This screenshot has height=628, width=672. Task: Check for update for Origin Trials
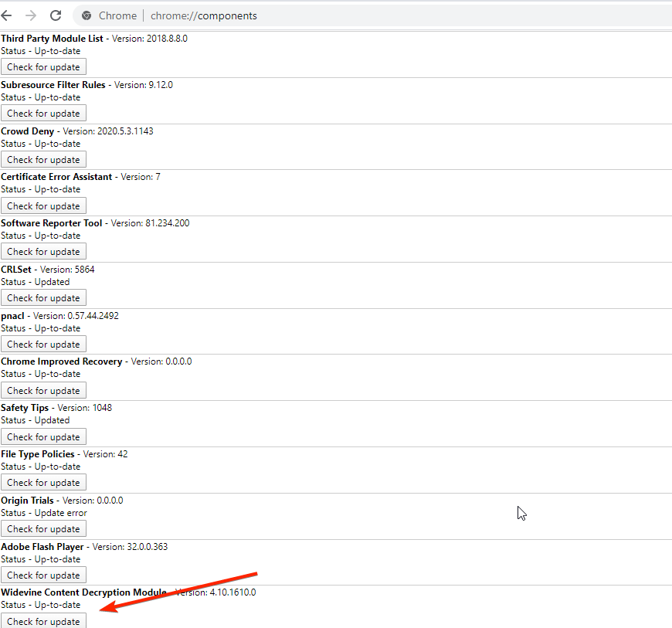click(43, 529)
